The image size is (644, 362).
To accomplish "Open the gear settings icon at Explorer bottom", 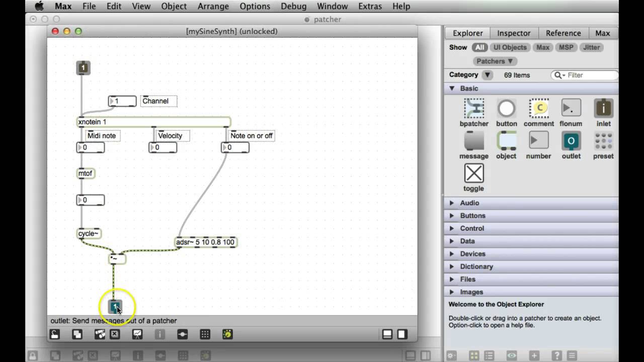I will point(451,355).
